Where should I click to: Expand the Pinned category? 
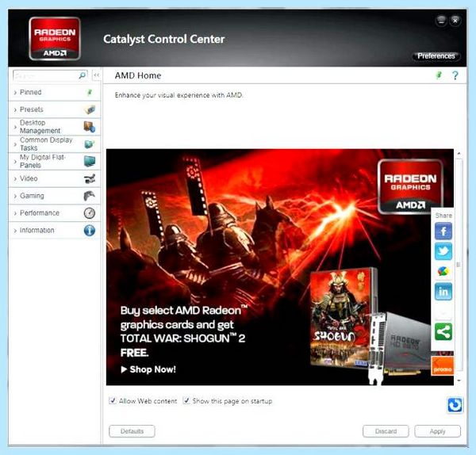tap(15, 93)
